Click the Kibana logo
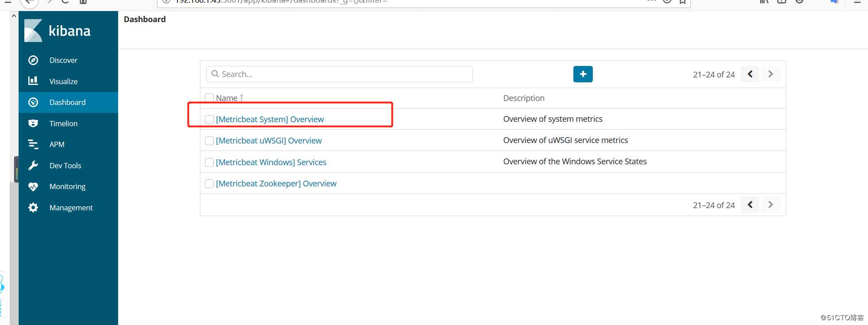868x325 pixels. pos(57,31)
